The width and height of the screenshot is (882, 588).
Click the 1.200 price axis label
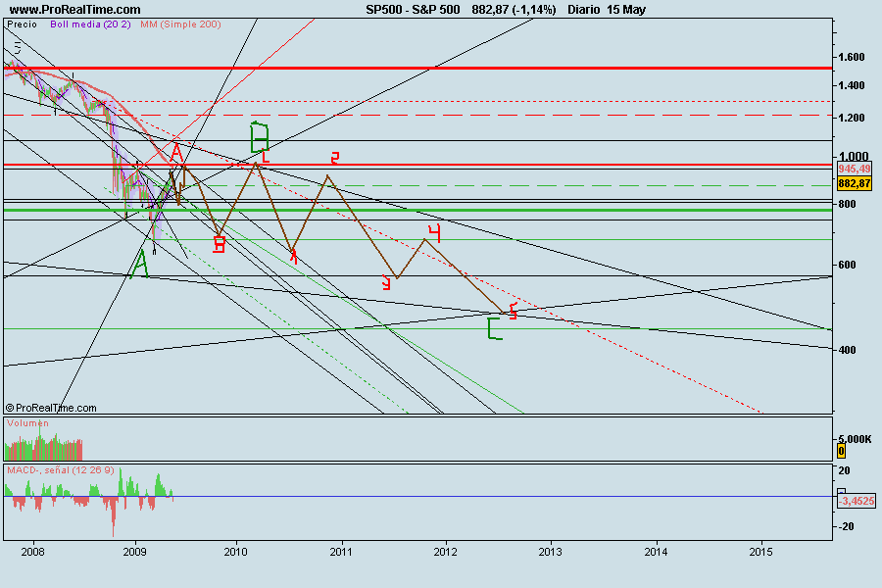[851, 118]
